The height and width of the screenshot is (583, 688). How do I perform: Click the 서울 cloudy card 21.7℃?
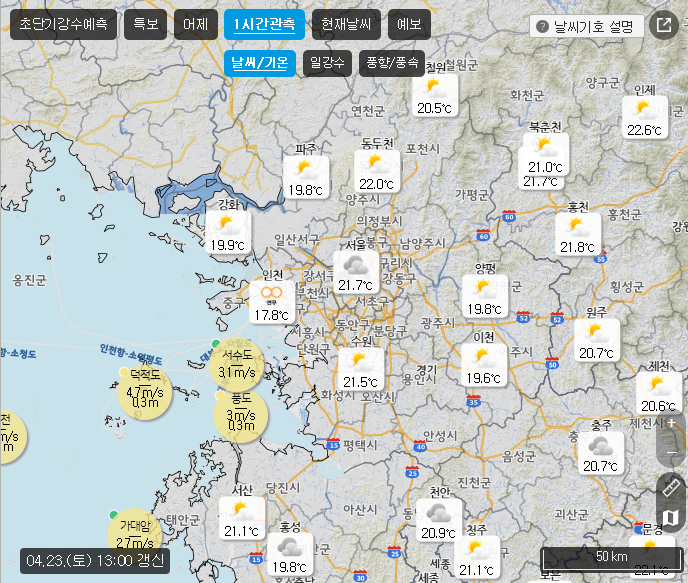pyautogui.click(x=356, y=272)
